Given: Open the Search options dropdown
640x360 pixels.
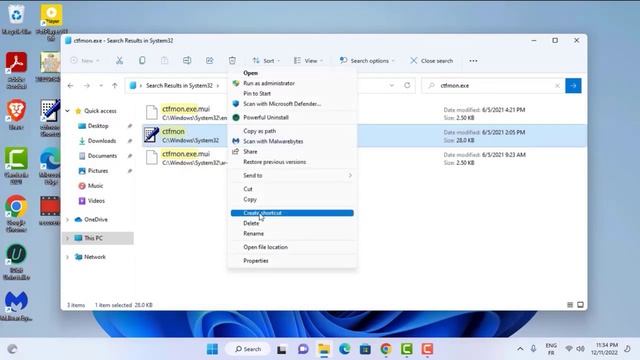Looking at the screenshot, I should 367,60.
